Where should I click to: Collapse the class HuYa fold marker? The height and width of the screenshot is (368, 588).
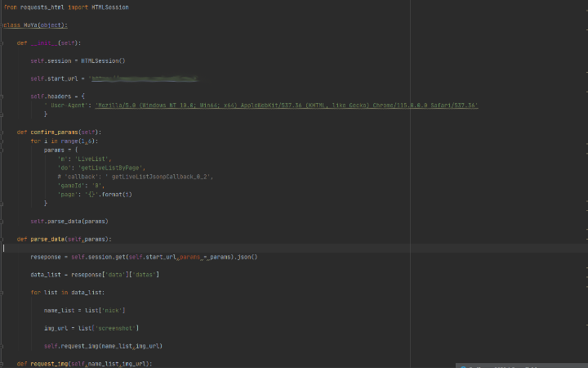2,25
